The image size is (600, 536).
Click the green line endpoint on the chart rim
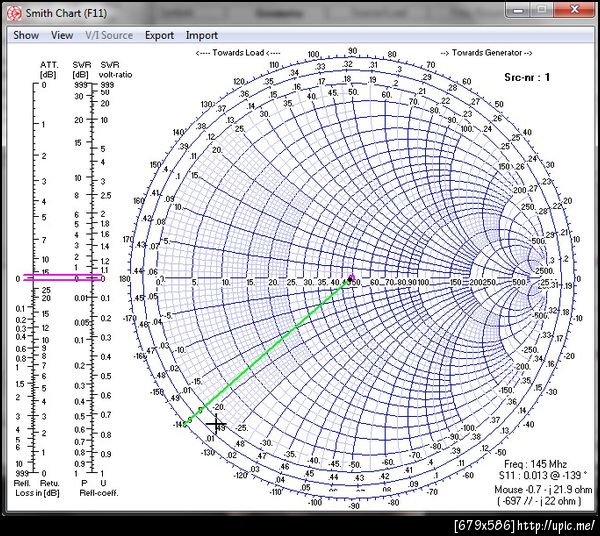(185, 424)
